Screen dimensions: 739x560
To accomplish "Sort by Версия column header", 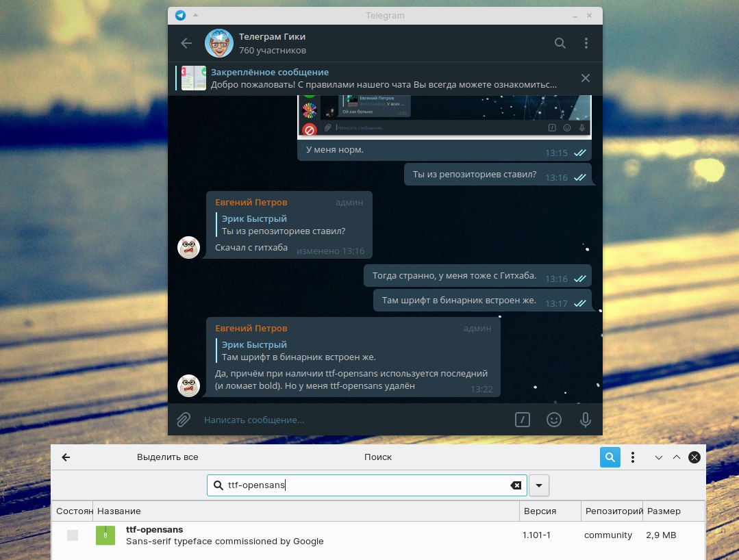I will click(x=551, y=511).
